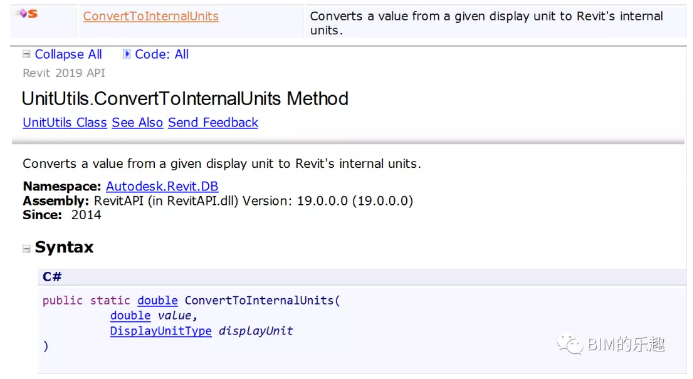Open the Code: All language filter
The width and height of the screenshot is (693, 379).
[162, 54]
